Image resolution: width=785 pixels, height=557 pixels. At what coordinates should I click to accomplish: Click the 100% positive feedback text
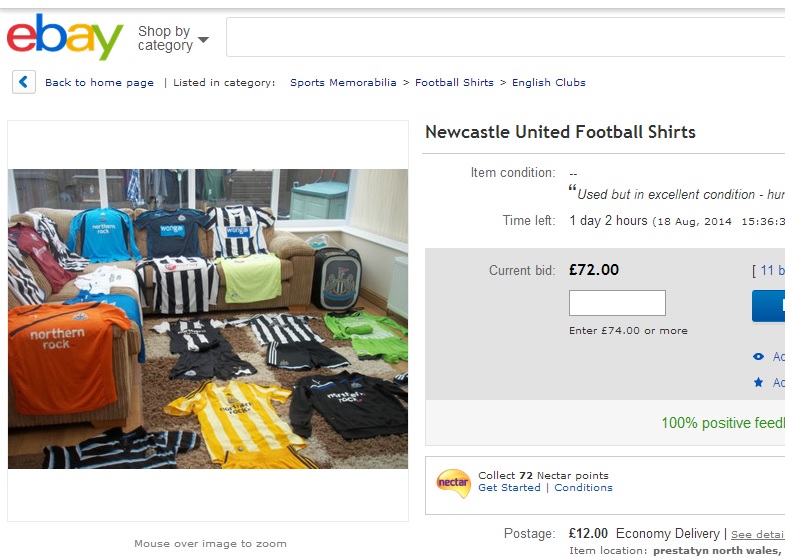pos(722,423)
